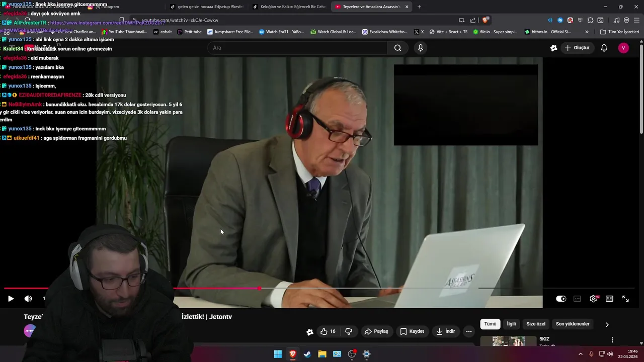
Task: Select the Tümü filter chip
Action: pyautogui.click(x=490, y=324)
